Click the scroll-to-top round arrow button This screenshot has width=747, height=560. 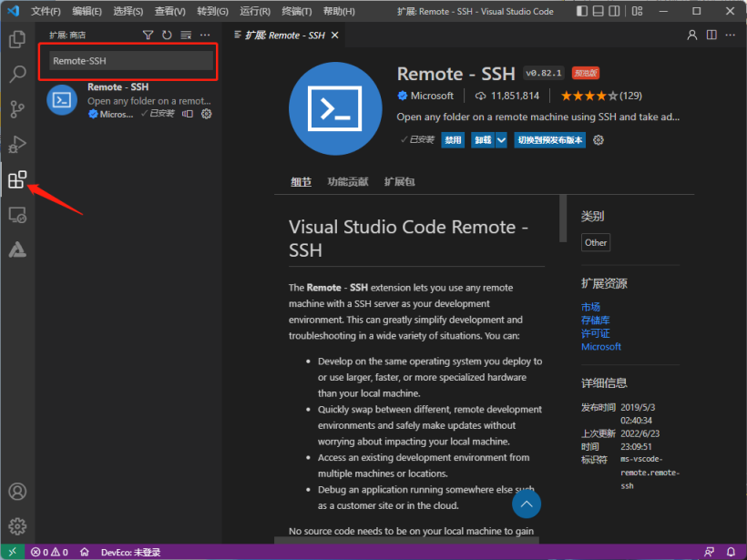[x=526, y=504]
